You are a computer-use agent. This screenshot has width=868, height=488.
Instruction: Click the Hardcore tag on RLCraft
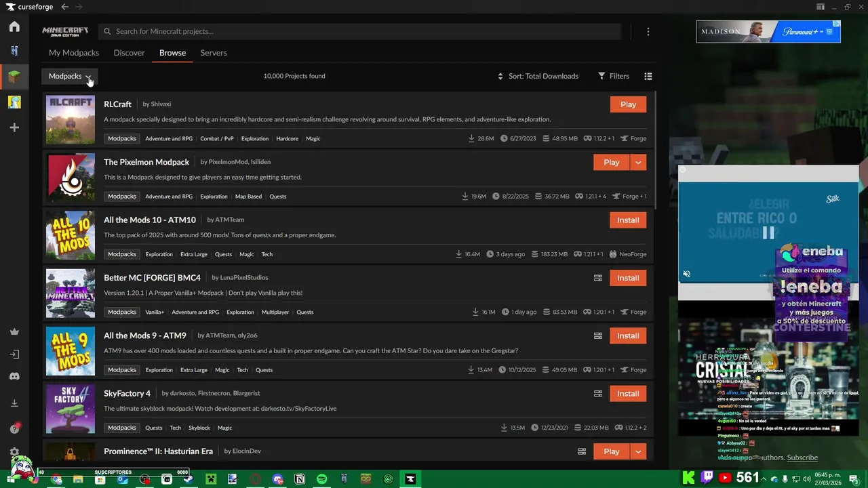pos(287,138)
